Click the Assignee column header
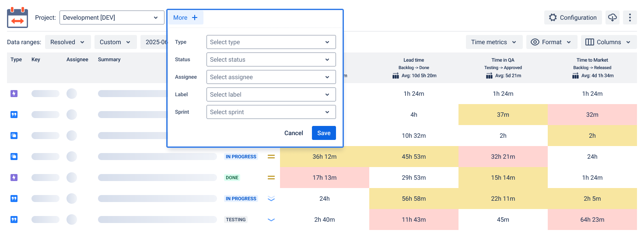The image size is (644, 237). [x=77, y=59]
